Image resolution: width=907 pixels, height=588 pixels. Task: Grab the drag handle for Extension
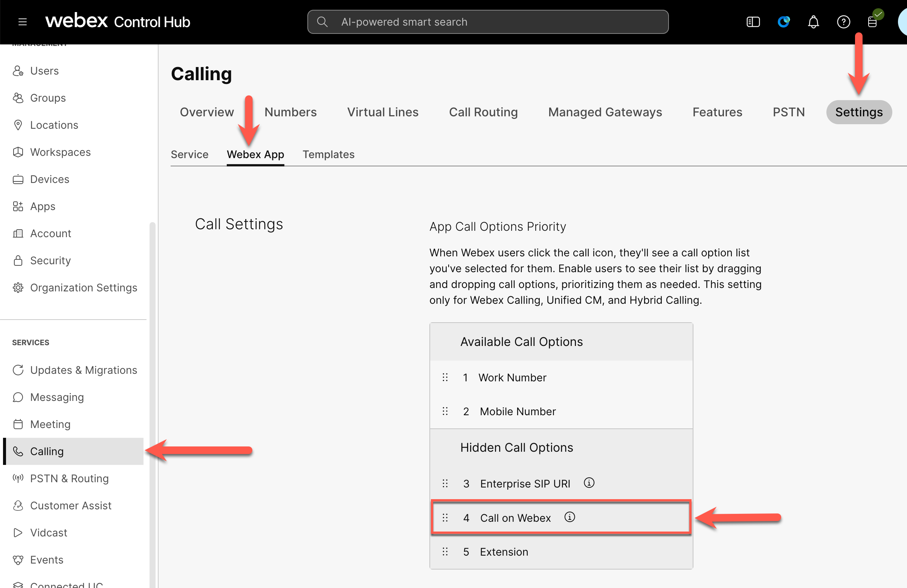[445, 551]
